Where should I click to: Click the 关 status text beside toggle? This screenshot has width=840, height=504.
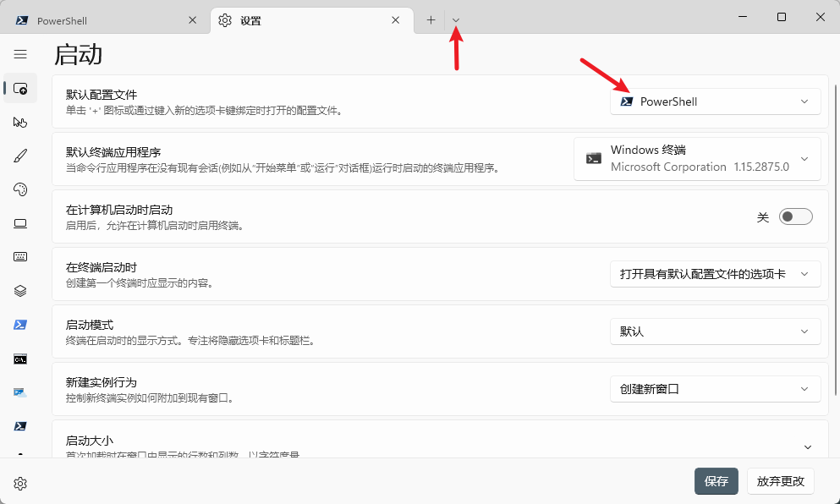763,217
